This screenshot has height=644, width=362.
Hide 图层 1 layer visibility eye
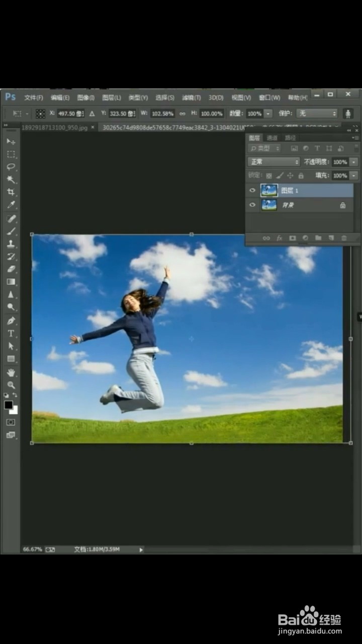(x=253, y=190)
